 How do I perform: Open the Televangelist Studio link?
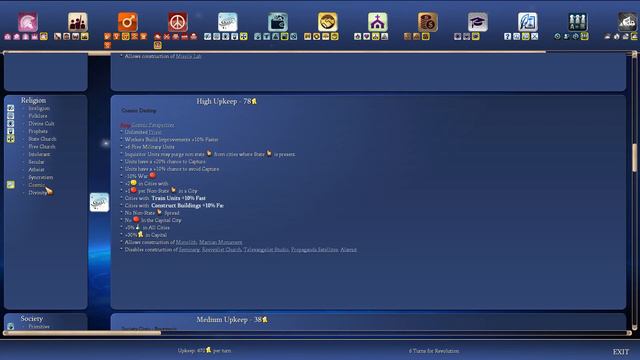click(x=266, y=250)
